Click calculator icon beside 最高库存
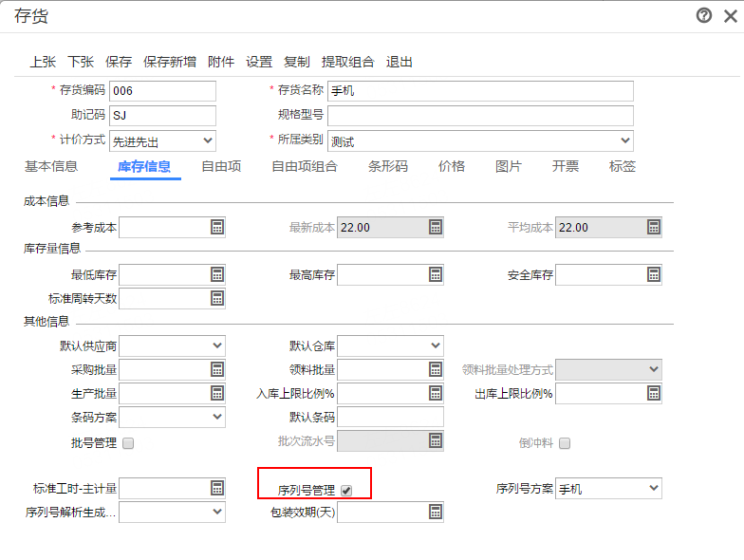This screenshot has width=744, height=560. click(436, 274)
